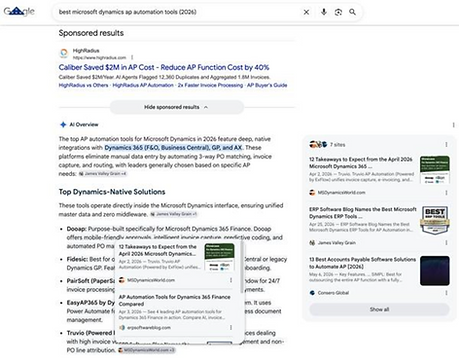459x361 pixels.
Task: Open HighRadius ad options three-dot menu
Action: pos(132,57)
